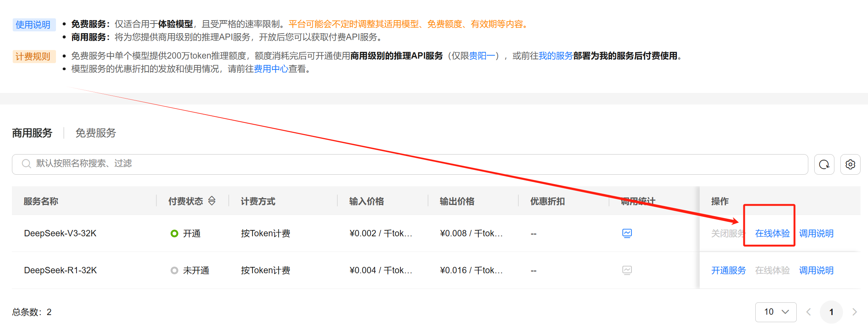Viewport: 868px width, 327px height.
Task: Click input price ¥0.002 cell
Action: (381, 233)
